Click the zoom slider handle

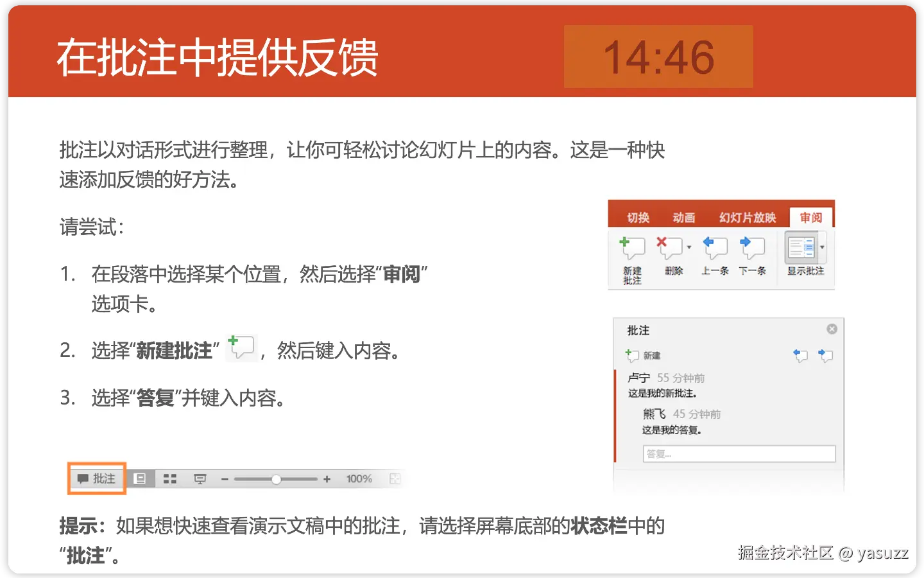[x=276, y=479]
